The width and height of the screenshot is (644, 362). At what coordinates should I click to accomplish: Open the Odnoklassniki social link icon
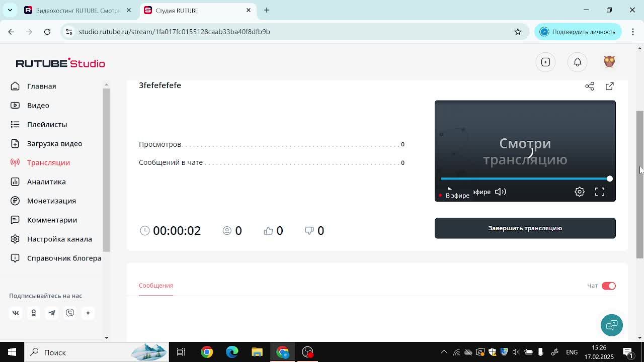point(34,313)
